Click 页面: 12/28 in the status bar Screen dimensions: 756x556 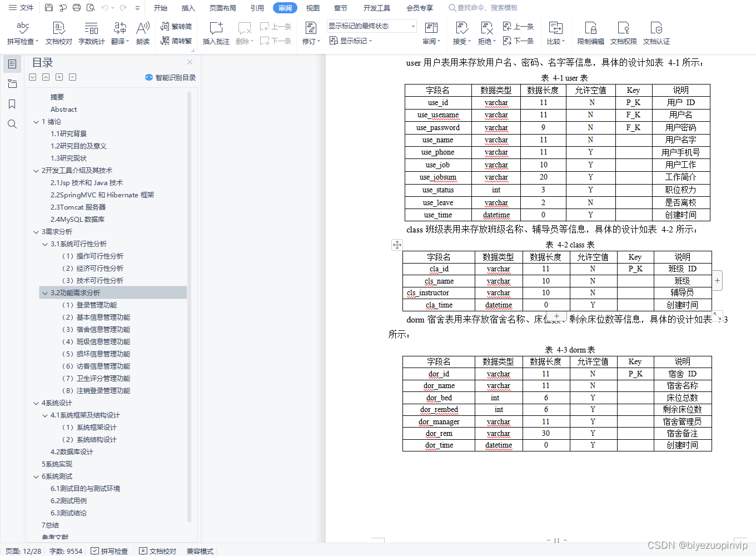[x=23, y=551]
